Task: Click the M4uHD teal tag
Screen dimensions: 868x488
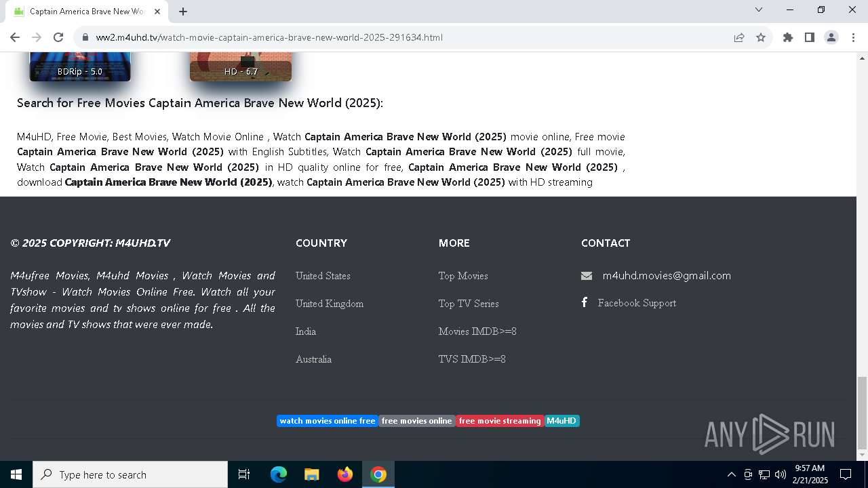Action: pyautogui.click(x=561, y=421)
